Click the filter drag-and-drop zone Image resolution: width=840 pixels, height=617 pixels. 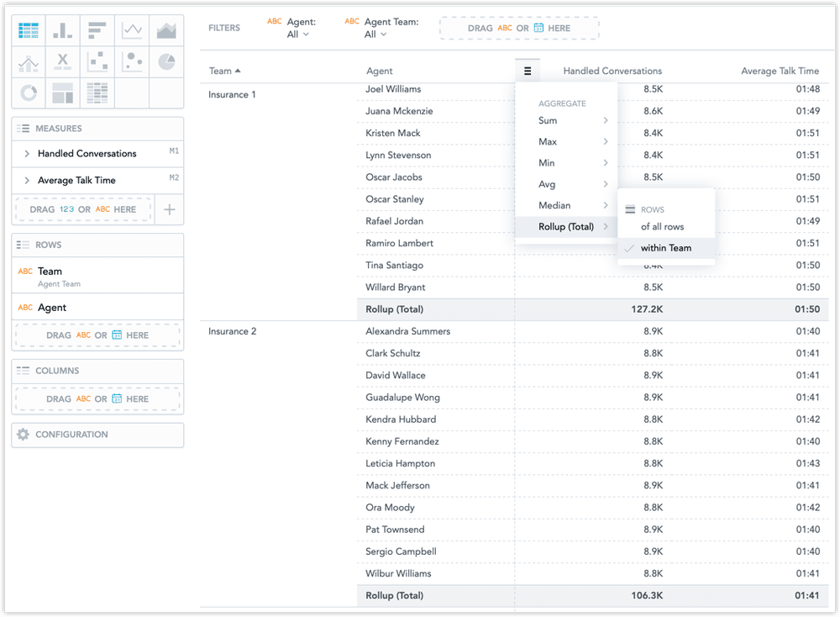click(519, 27)
